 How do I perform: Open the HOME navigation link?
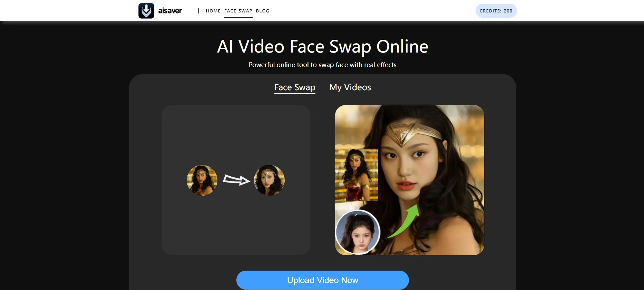click(213, 11)
